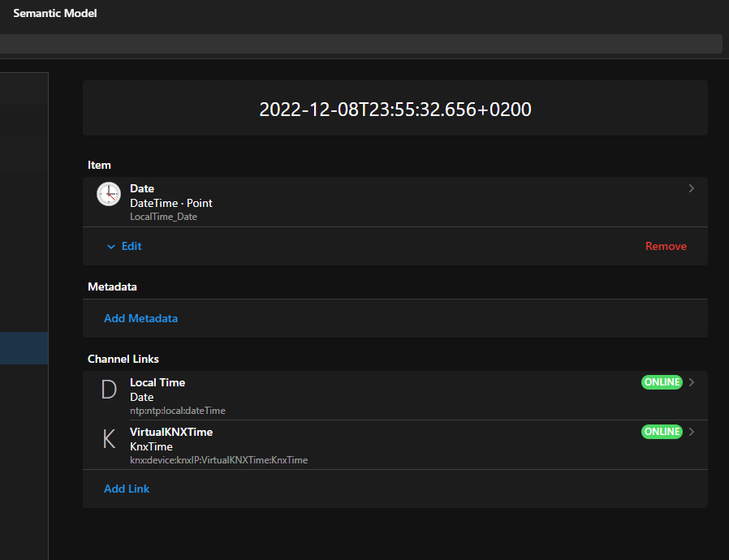Click the date-time state value card
The width and height of the screenshot is (729, 560).
pyautogui.click(x=395, y=109)
